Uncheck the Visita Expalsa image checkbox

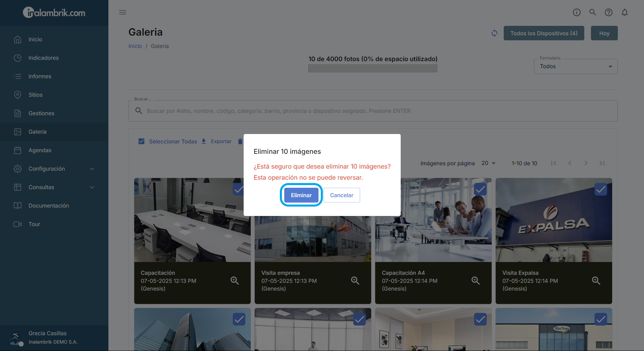pos(601,189)
